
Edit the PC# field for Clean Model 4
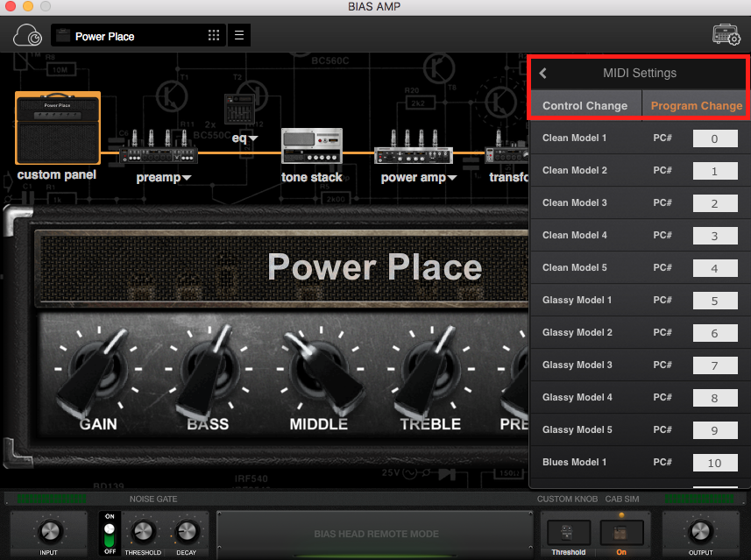coord(715,236)
